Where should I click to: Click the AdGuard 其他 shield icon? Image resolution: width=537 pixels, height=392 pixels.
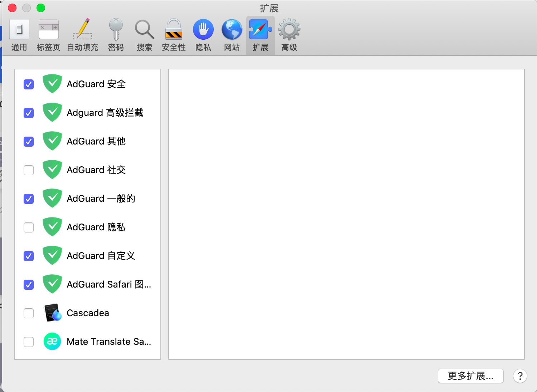(x=52, y=141)
